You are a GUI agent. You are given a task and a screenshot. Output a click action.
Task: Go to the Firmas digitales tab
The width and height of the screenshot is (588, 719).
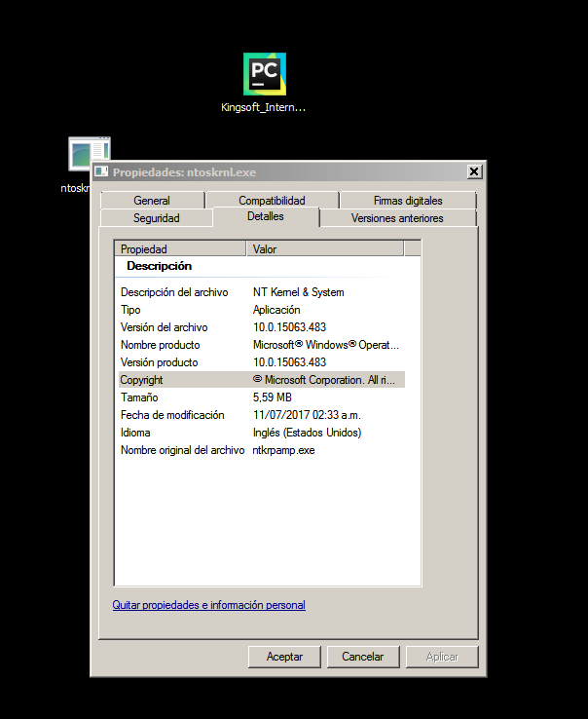pyautogui.click(x=407, y=201)
